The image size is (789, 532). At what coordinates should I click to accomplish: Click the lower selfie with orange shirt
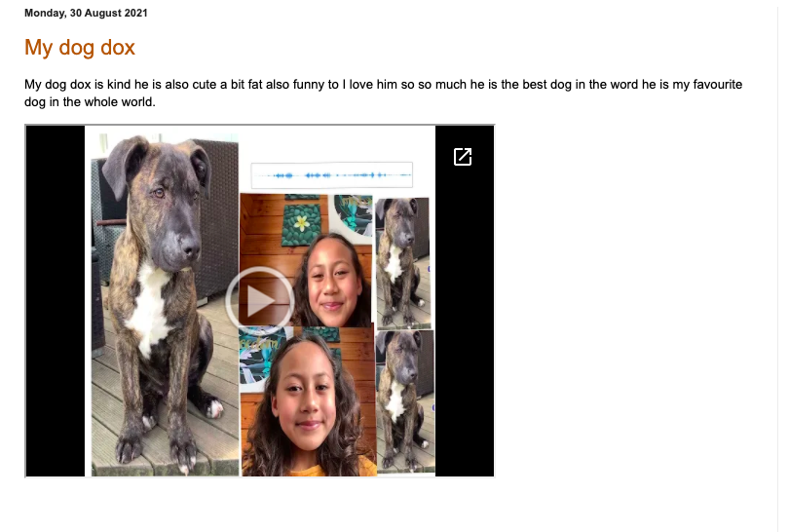point(309,401)
